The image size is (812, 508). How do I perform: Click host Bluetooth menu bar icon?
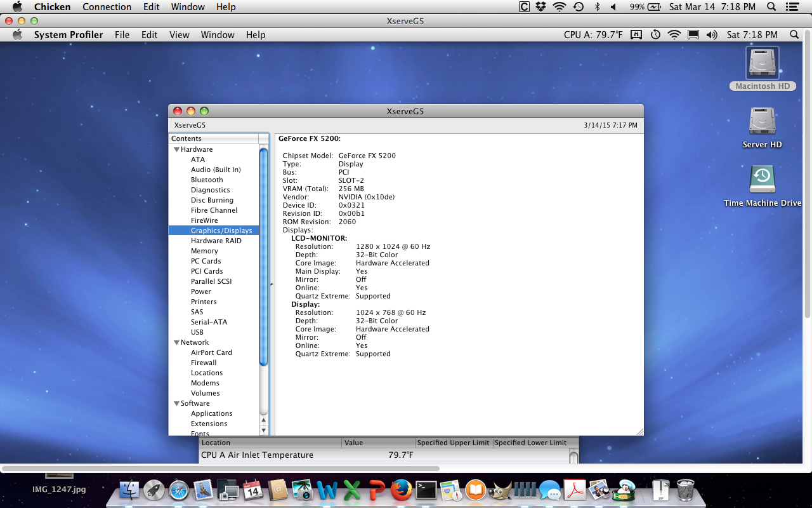[x=596, y=7]
